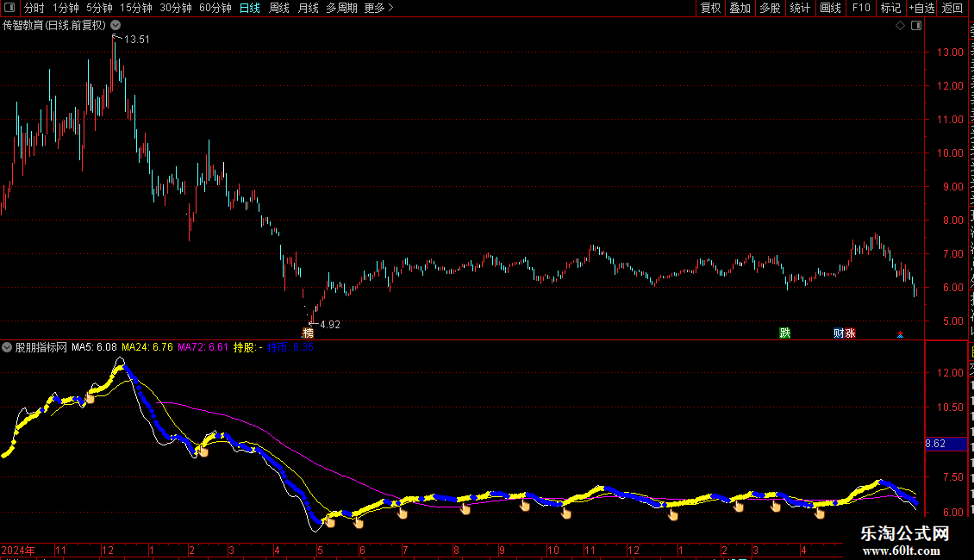Image resolution: width=974 pixels, height=560 pixels.
Task: Select the 周线 weekly period tab
Action: 279,8
